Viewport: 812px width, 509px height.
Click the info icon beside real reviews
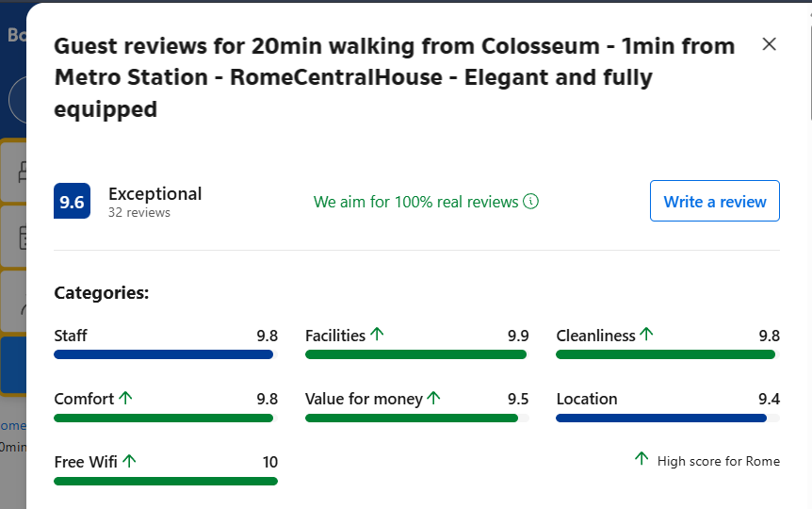click(x=530, y=201)
